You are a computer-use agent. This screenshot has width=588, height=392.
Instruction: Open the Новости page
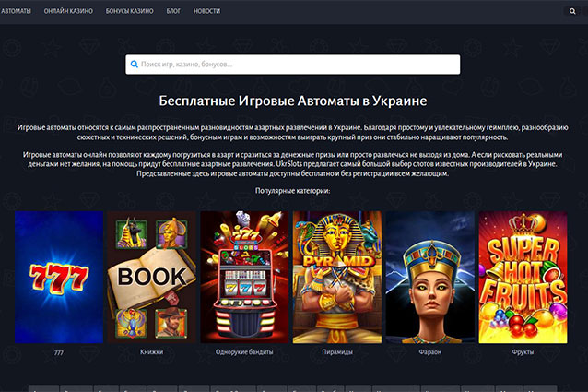point(206,11)
